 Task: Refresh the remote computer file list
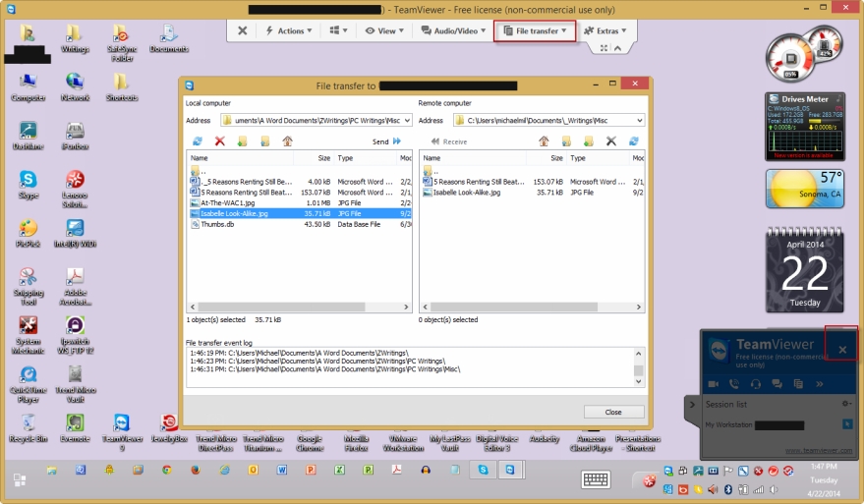point(634,141)
